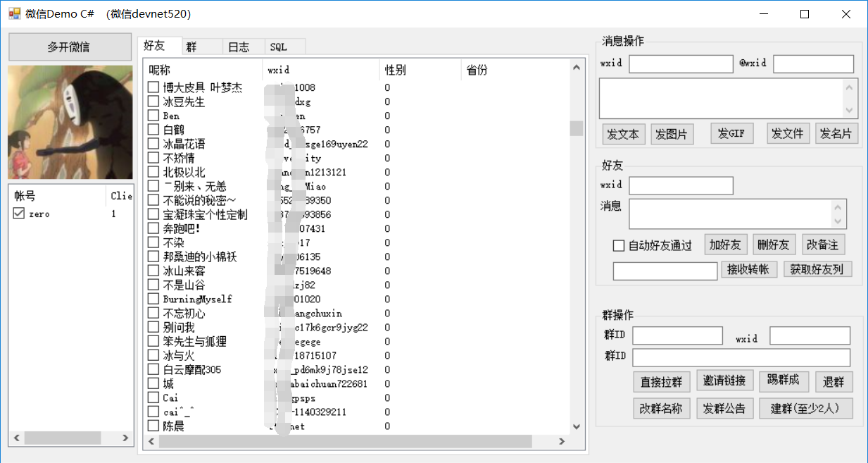Send a GIF with 发GIF button
868x463 pixels.
[x=732, y=133]
